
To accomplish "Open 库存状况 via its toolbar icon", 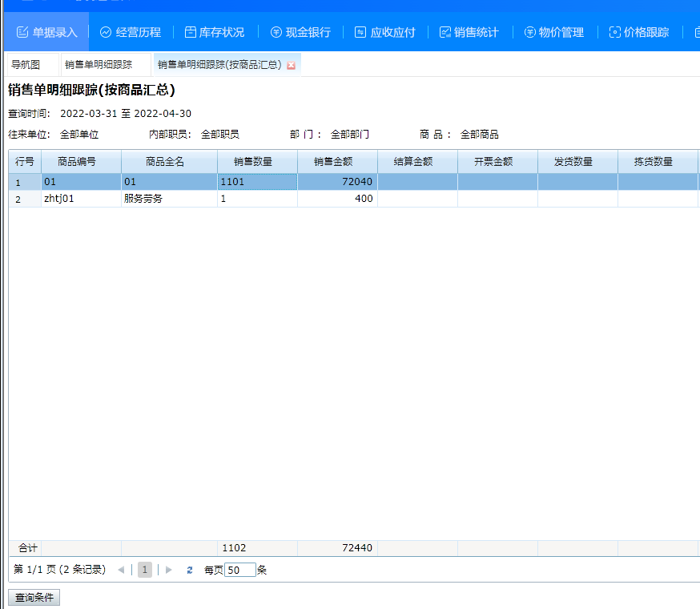I will pos(215,33).
